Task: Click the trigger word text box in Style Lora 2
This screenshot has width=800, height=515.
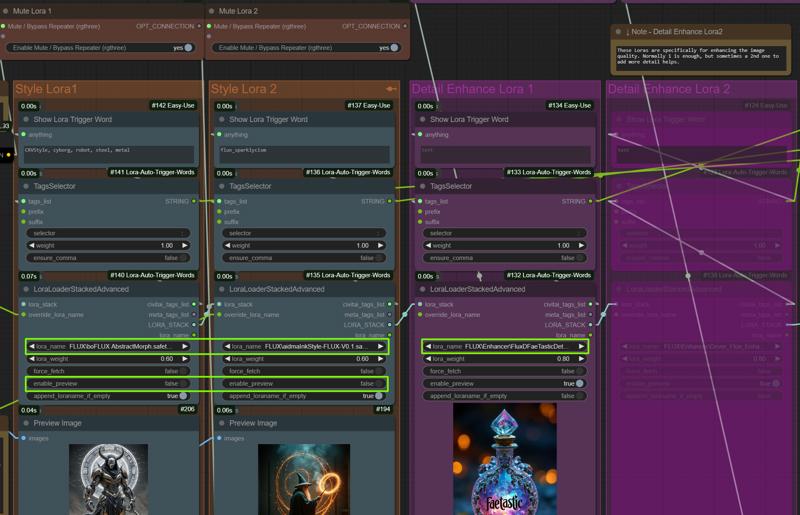Action: [304, 154]
